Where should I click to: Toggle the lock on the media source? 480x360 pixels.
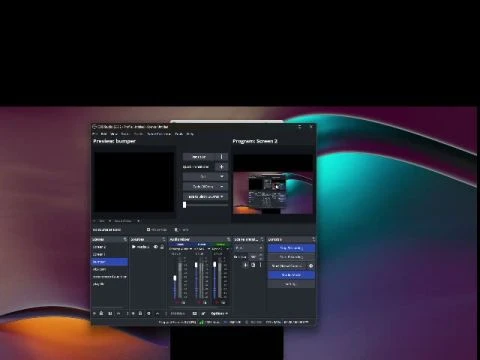tap(162, 247)
